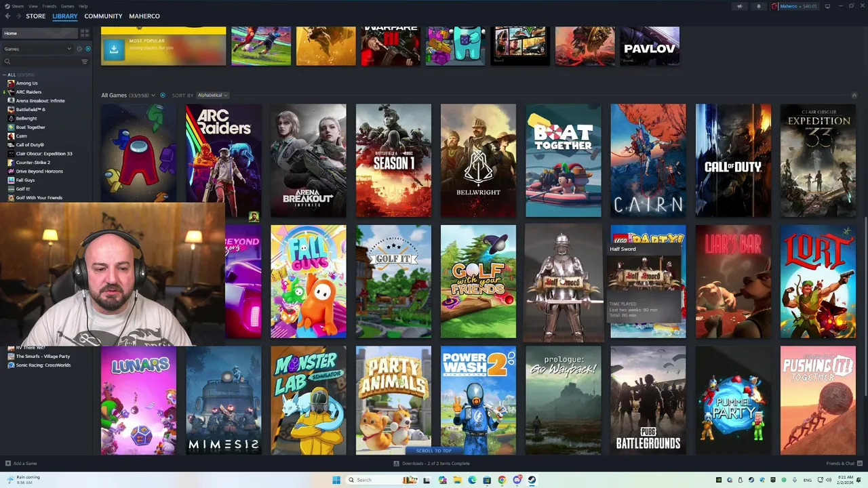Select Among Us in the sidebar list

click(x=26, y=83)
